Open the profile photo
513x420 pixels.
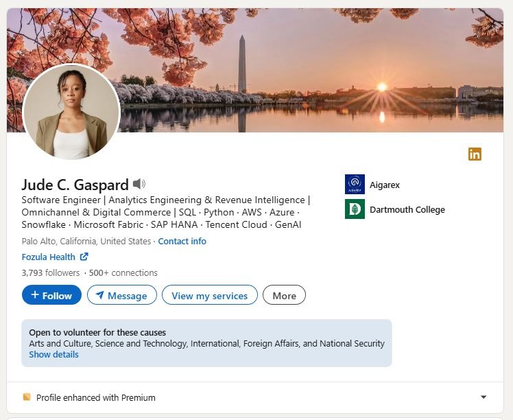[71, 112]
